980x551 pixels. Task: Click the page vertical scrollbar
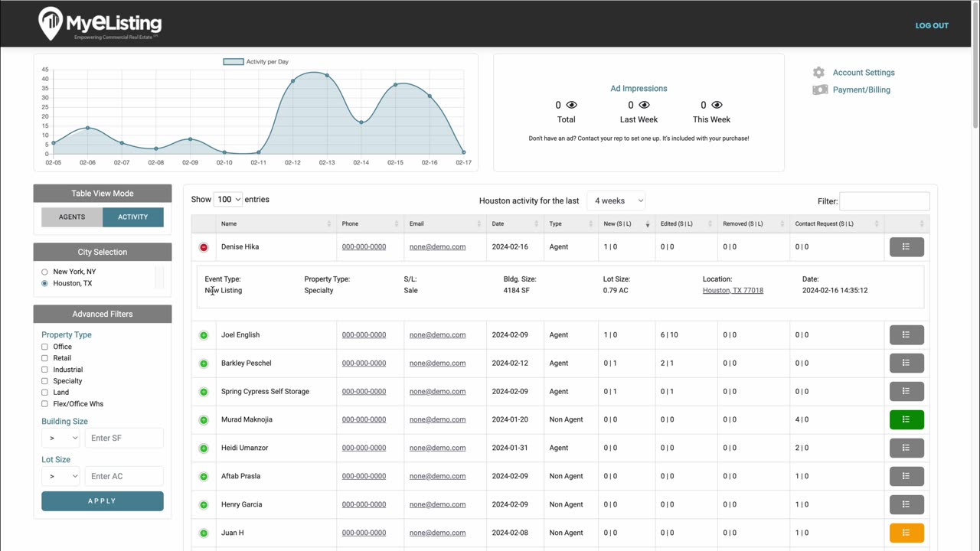click(975, 65)
